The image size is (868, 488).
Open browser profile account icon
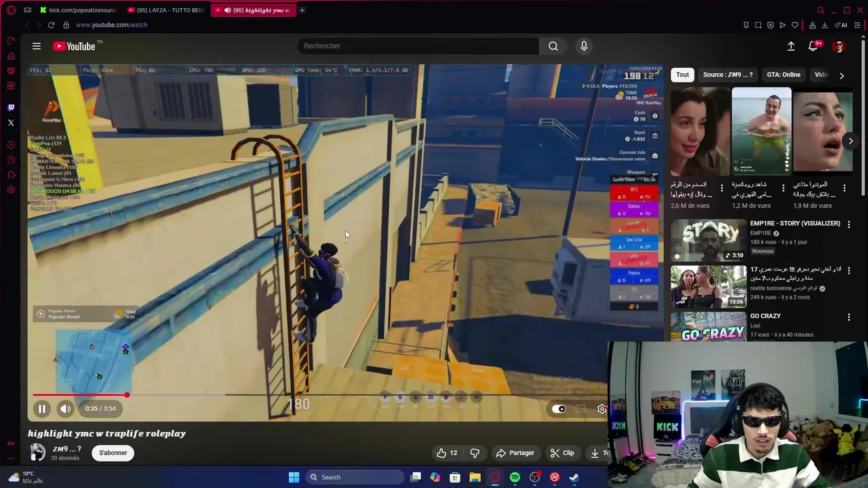(x=812, y=25)
